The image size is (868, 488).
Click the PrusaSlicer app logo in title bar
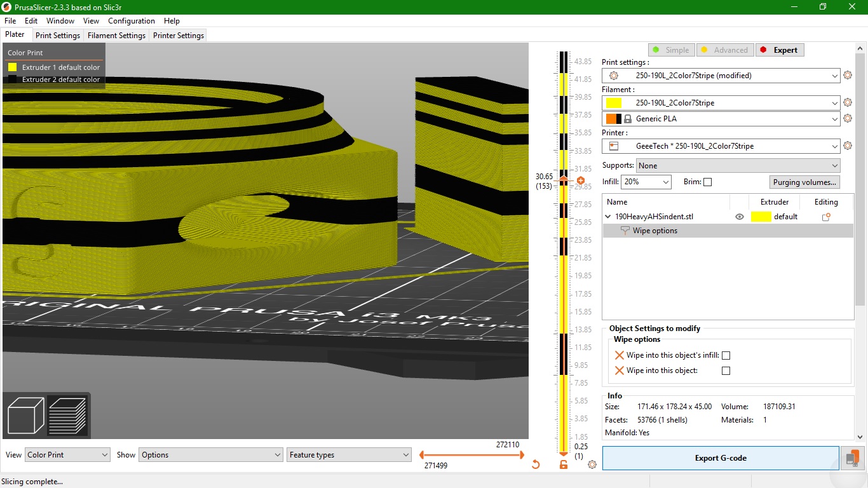(x=7, y=7)
